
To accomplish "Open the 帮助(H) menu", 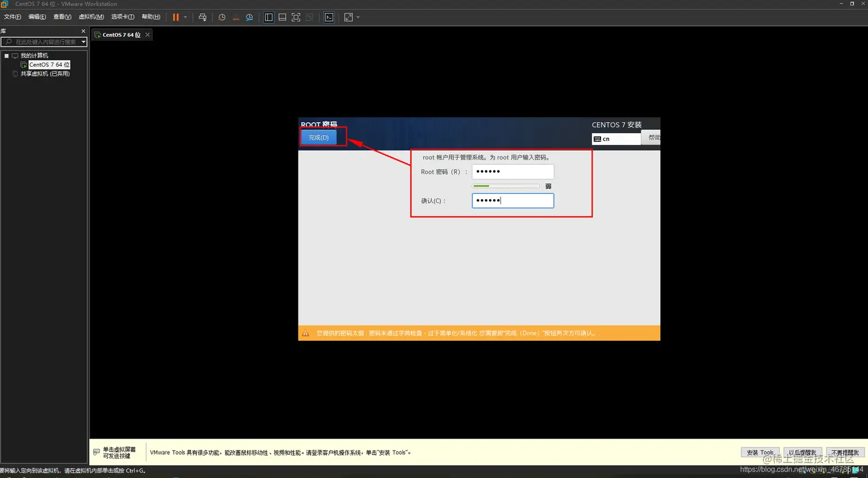I will pyautogui.click(x=151, y=17).
